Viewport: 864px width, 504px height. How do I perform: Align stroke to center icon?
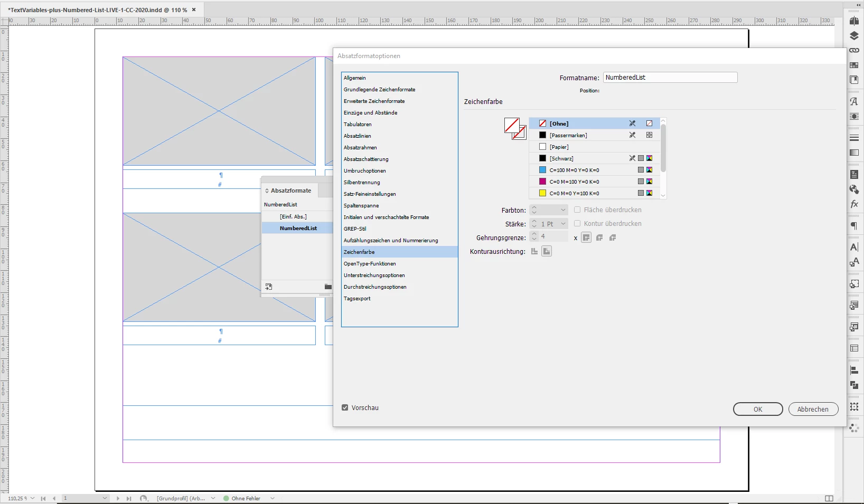click(x=534, y=251)
